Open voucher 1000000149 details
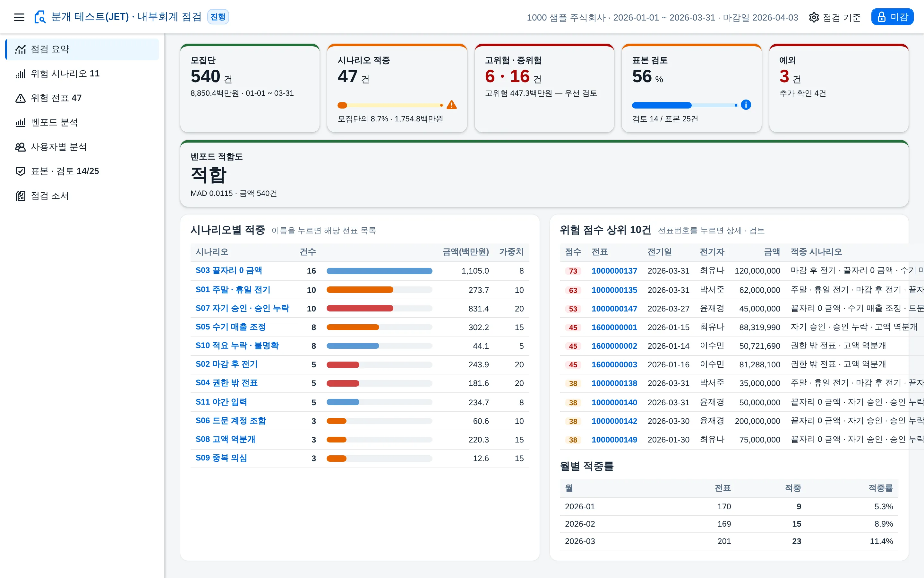The height and width of the screenshot is (578, 924). 614,440
